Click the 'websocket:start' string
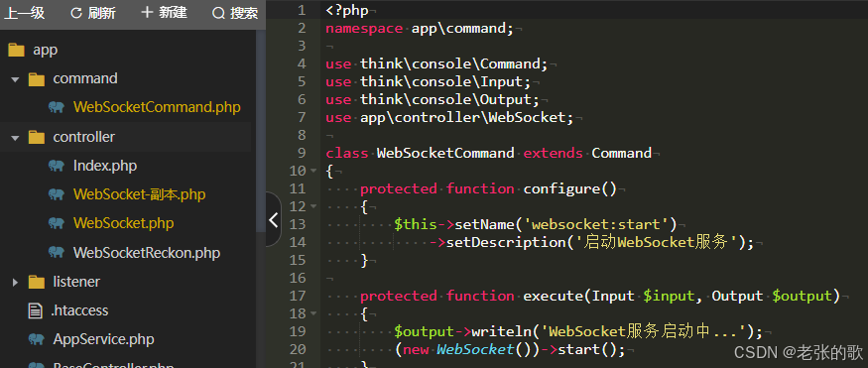The image size is (868, 368). pos(595,225)
